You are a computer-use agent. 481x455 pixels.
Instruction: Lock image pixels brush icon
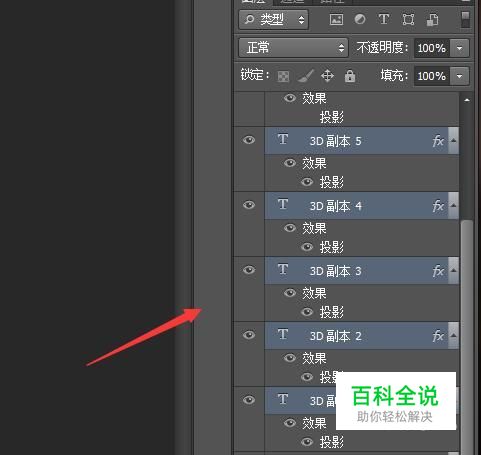pos(306,76)
